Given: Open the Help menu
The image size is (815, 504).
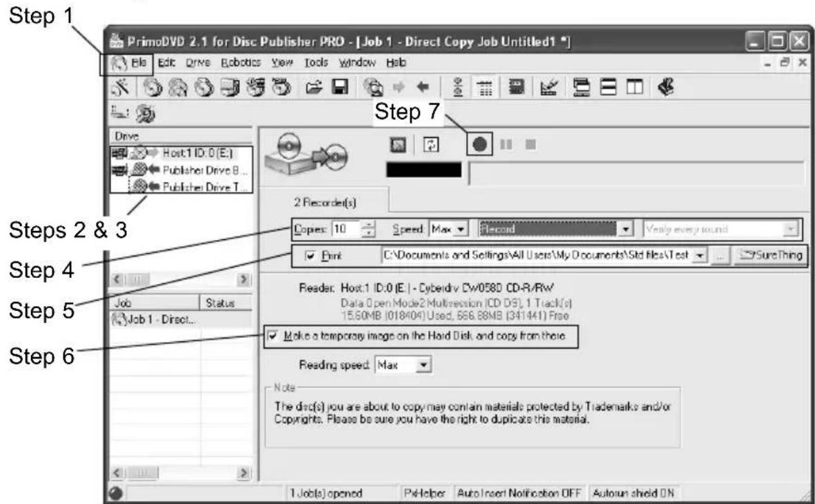Looking at the screenshot, I should pyautogui.click(x=396, y=63).
